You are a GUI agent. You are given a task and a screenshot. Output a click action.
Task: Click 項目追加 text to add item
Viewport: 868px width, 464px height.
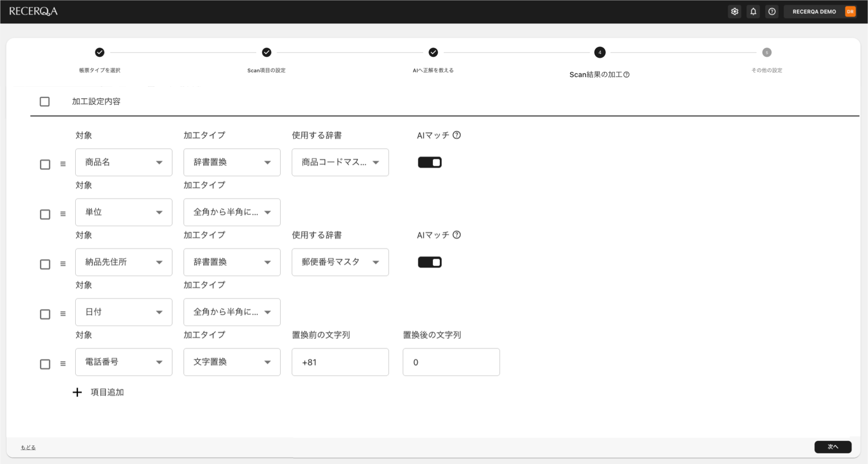coord(107,392)
